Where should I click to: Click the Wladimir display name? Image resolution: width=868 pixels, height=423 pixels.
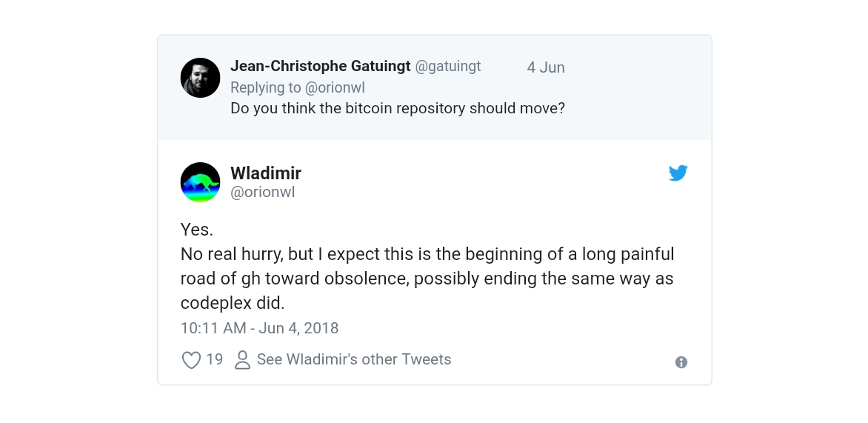click(266, 173)
